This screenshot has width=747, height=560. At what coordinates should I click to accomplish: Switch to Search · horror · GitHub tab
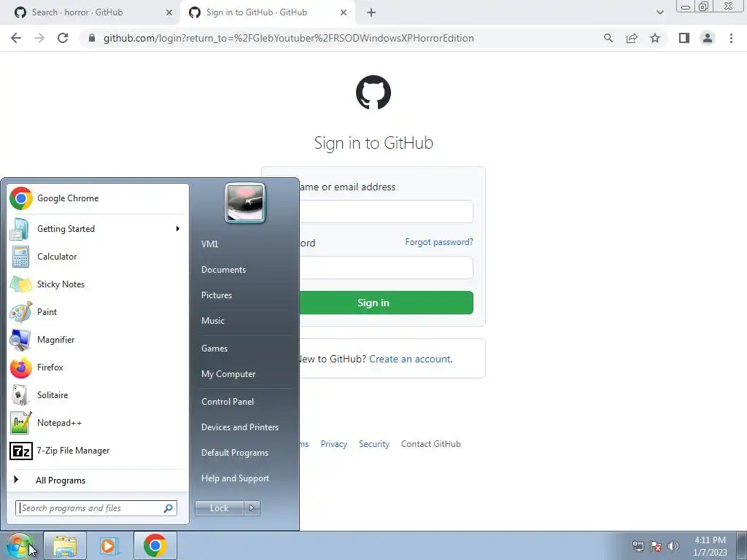tap(89, 12)
